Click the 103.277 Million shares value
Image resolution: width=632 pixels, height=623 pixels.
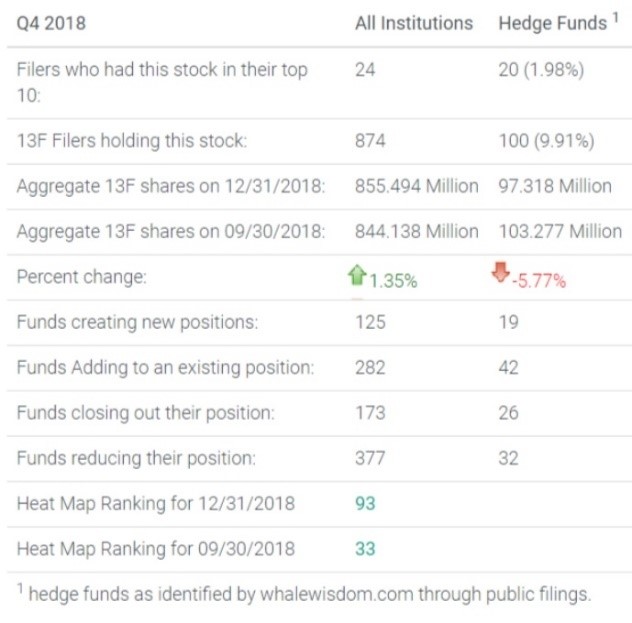(x=559, y=231)
